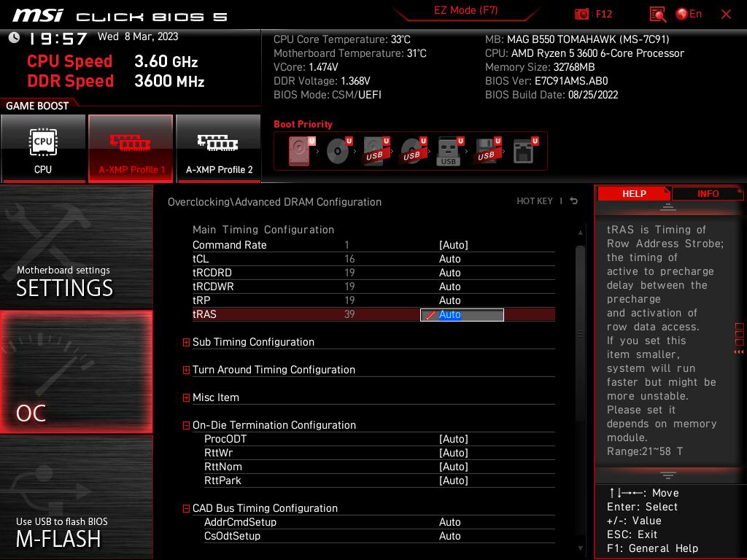Open the OC overclocking menu

pos(76,372)
